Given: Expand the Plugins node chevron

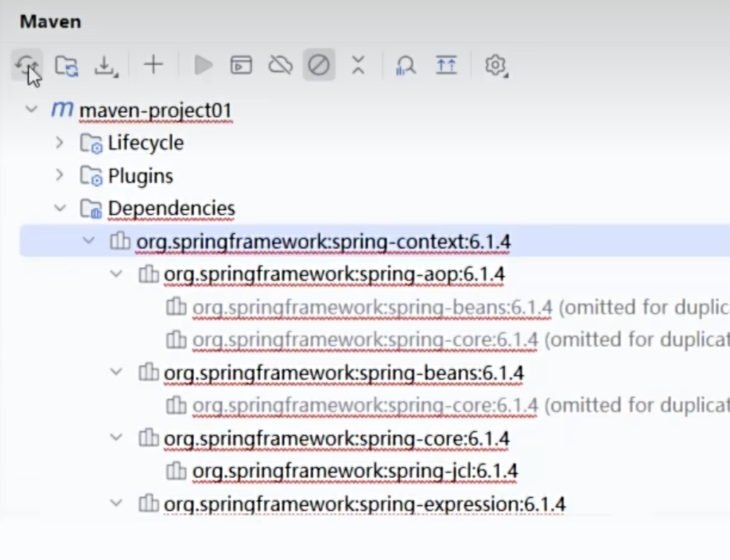Looking at the screenshot, I should click(x=60, y=176).
